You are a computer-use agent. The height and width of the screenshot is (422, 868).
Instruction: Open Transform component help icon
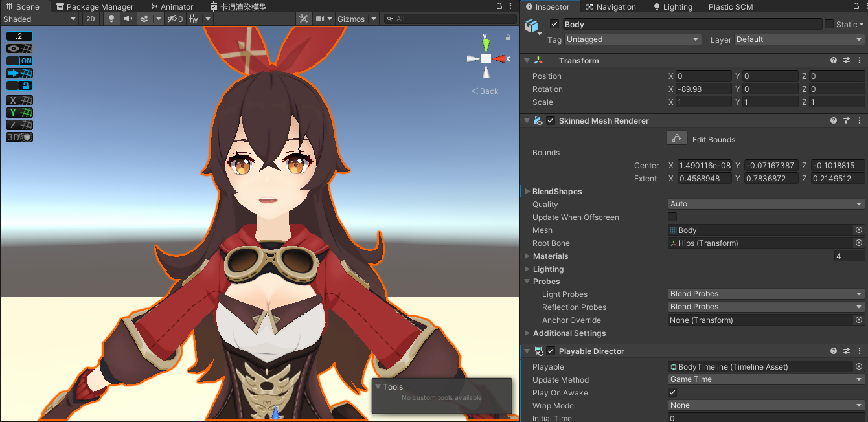coord(834,60)
